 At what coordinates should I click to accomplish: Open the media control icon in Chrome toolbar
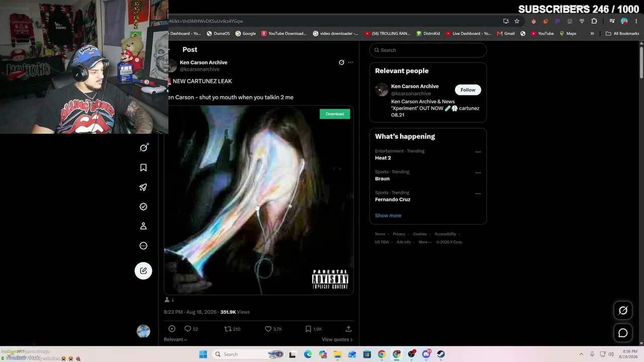(612, 21)
